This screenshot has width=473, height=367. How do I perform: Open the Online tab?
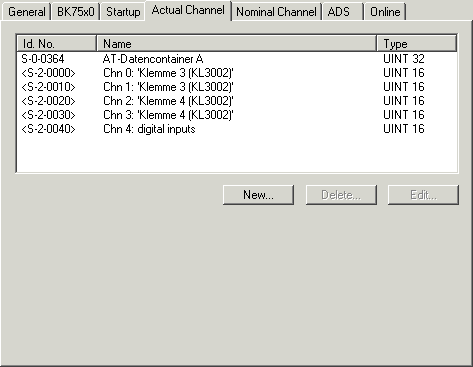click(385, 12)
